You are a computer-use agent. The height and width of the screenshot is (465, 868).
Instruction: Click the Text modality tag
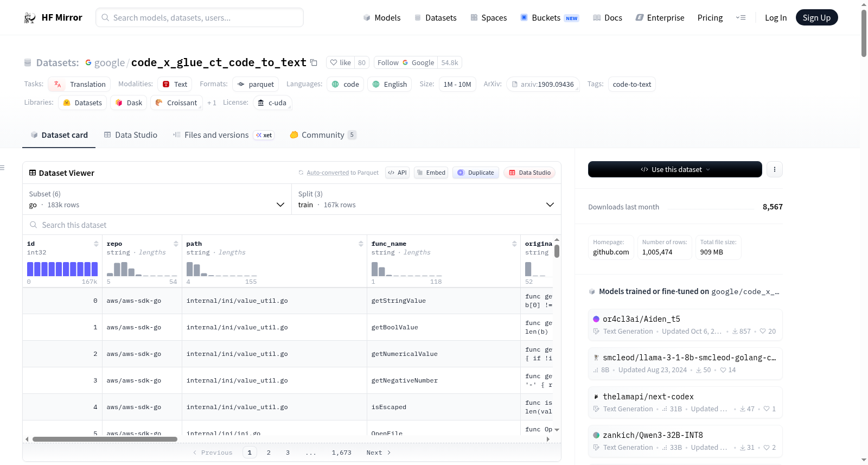tap(175, 84)
